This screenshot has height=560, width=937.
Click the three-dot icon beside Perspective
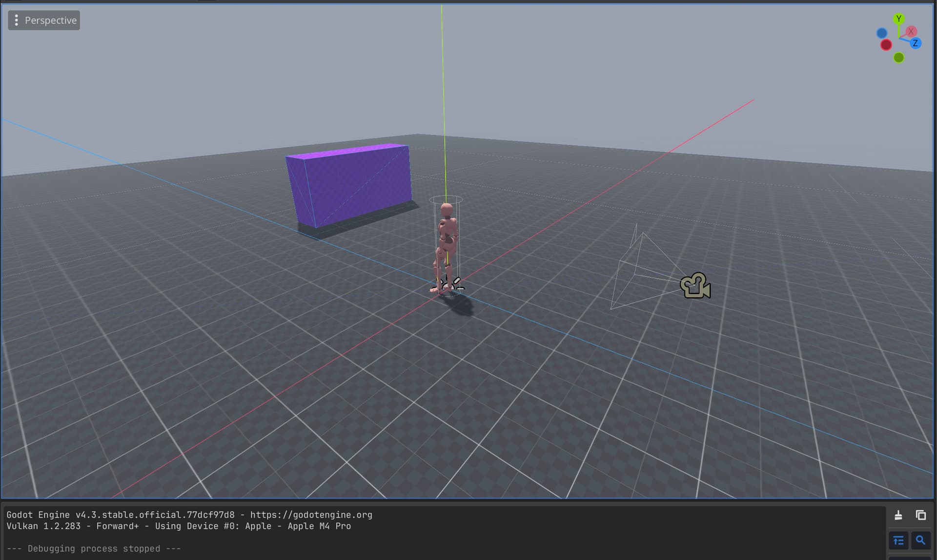coord(17,20)
